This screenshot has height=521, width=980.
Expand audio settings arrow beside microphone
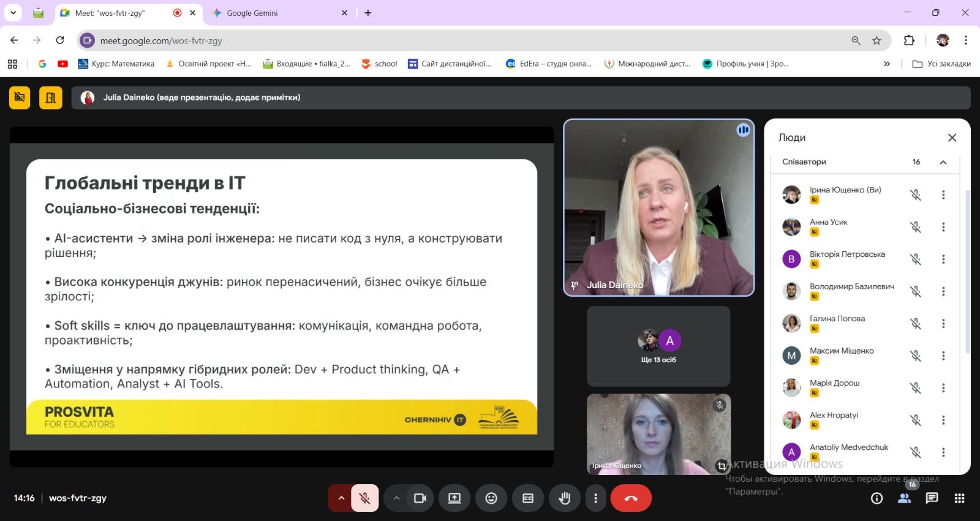(x=341, y=498)
